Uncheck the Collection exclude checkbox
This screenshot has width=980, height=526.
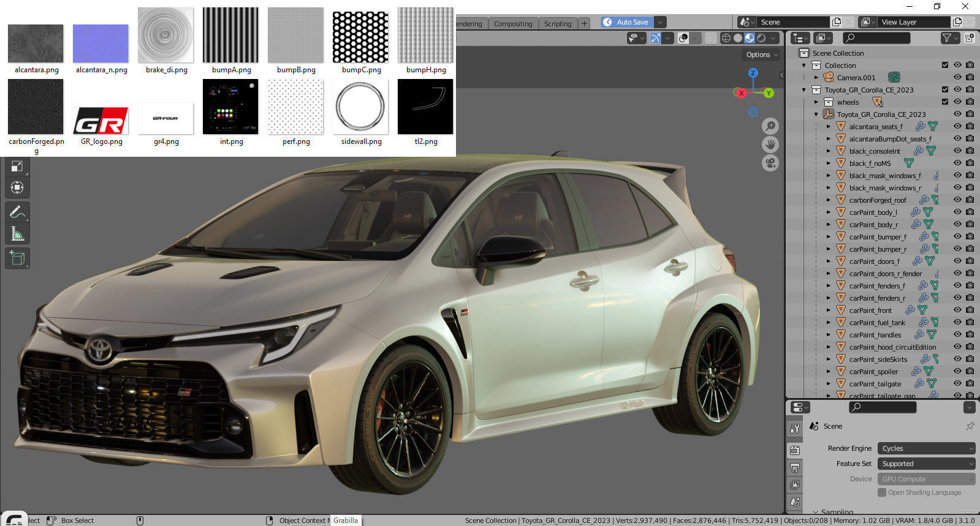(945, 65)
